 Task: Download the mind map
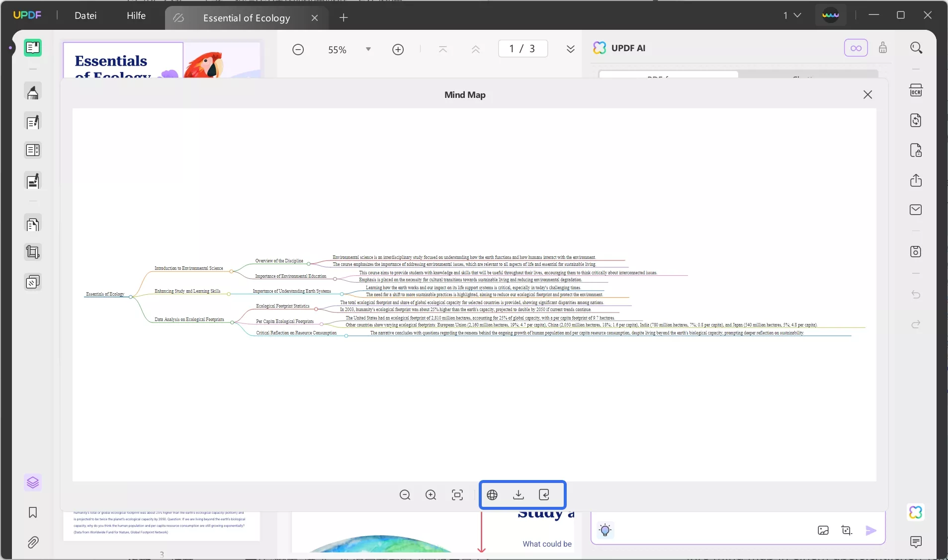pos(518,495)
